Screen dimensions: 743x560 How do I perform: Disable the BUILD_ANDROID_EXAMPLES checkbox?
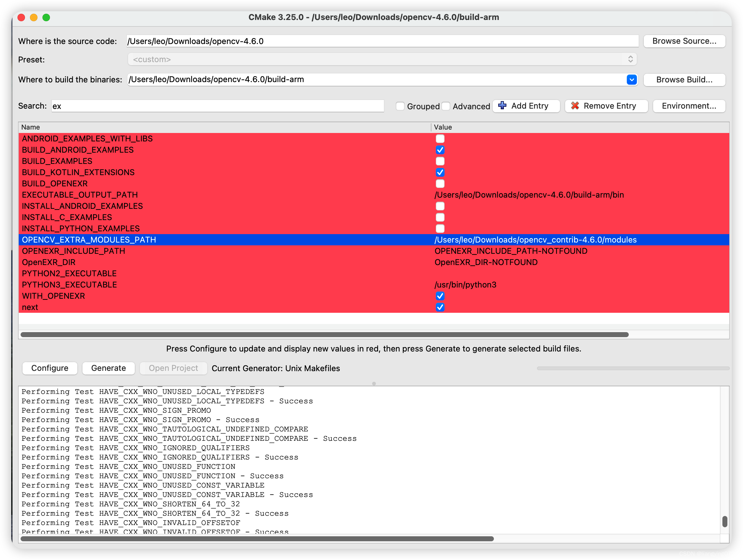(440, 150)
